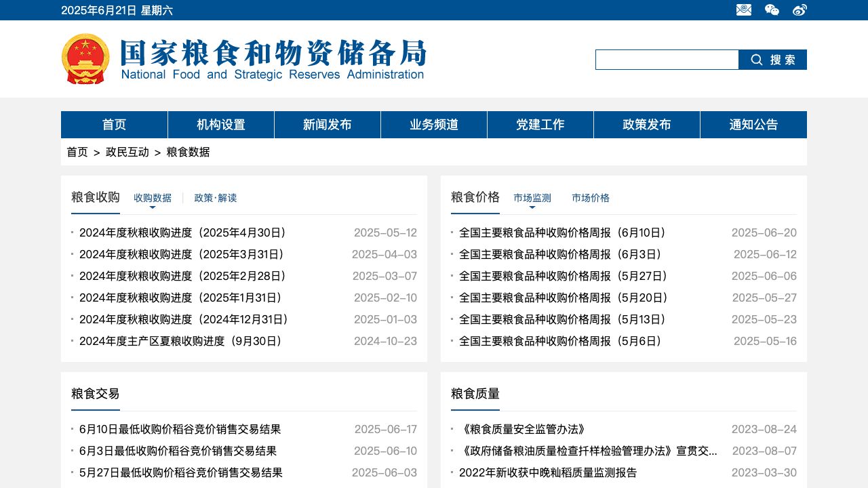
Task: Open 通知公告 in the navigation bar
Action: (753, 125)
